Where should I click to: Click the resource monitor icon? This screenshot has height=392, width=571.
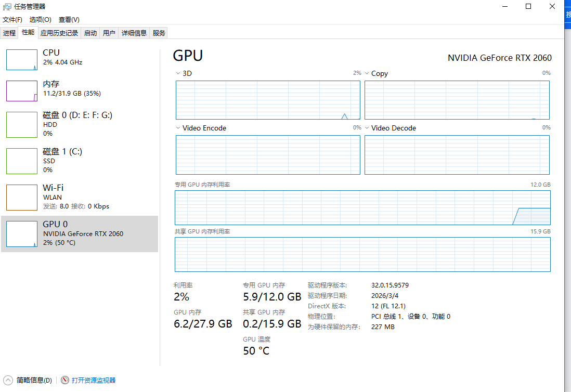65,380
